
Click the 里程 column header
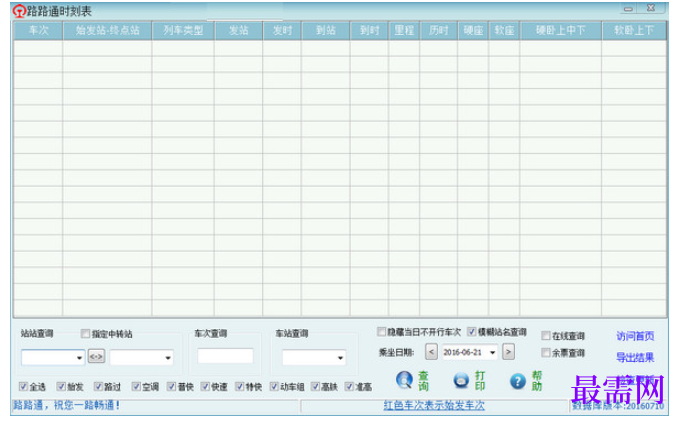[x=404, y=30]
